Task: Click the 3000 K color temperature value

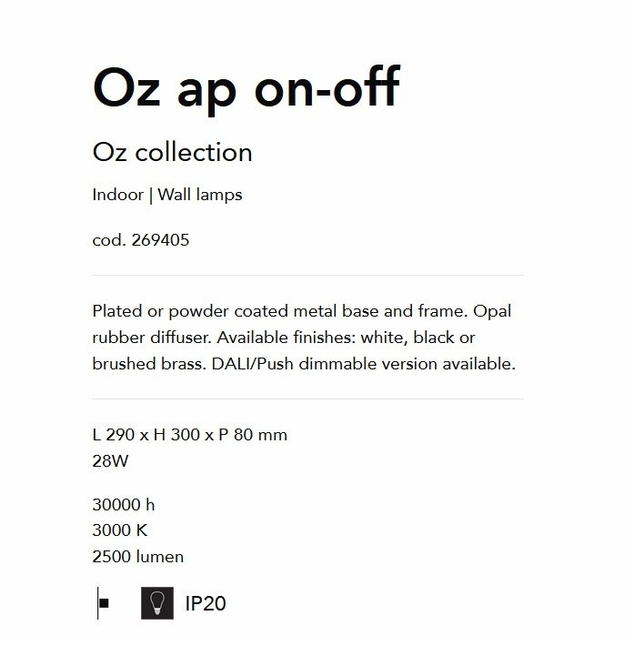Action: (120, 530)
